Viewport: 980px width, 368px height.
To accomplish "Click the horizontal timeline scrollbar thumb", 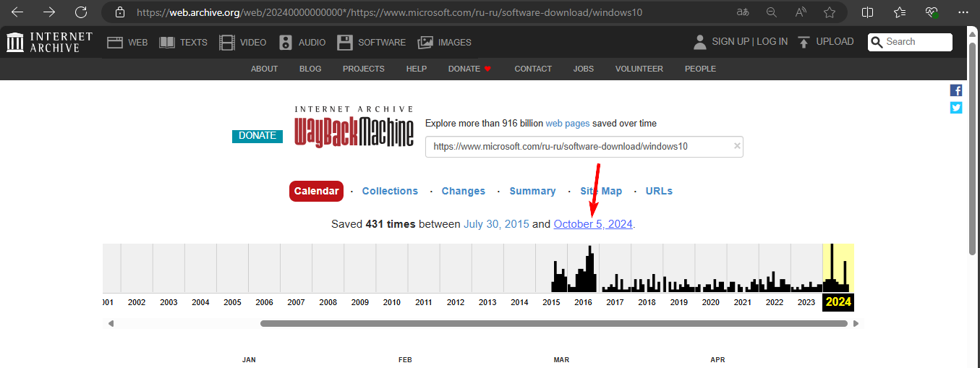I will 554,323.
